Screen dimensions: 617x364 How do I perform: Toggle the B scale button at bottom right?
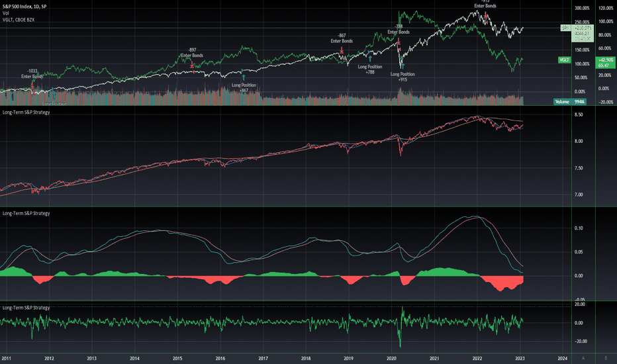[606, 359]
